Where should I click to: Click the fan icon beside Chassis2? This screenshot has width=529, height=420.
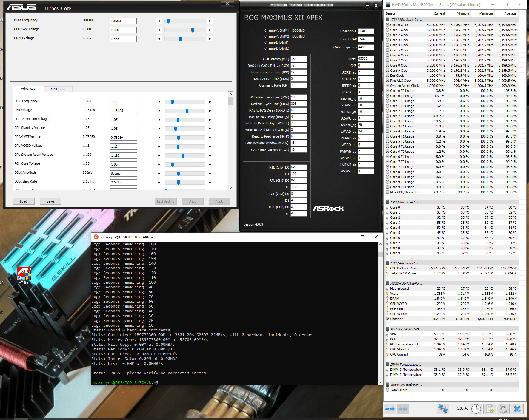(x=387, y=319)
